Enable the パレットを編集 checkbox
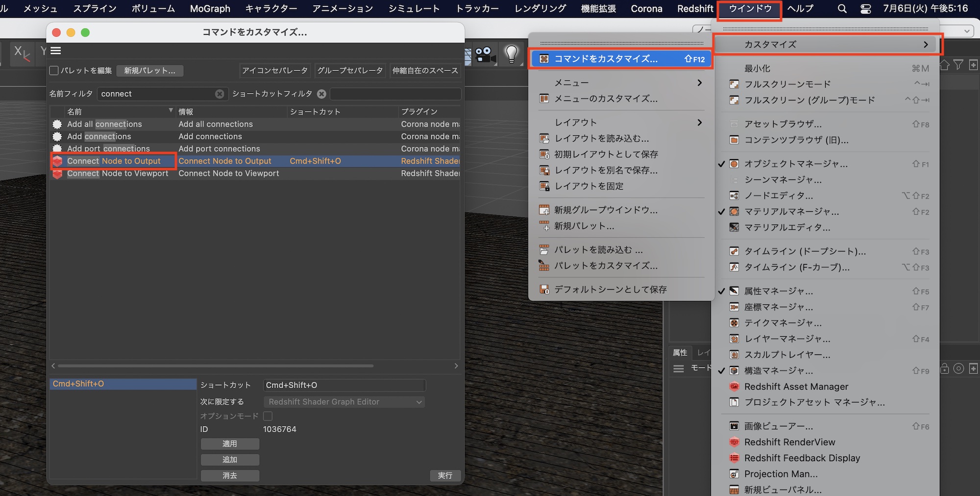Screen dimensions: 980x496 pyautogui.click(x=54, y=71)
